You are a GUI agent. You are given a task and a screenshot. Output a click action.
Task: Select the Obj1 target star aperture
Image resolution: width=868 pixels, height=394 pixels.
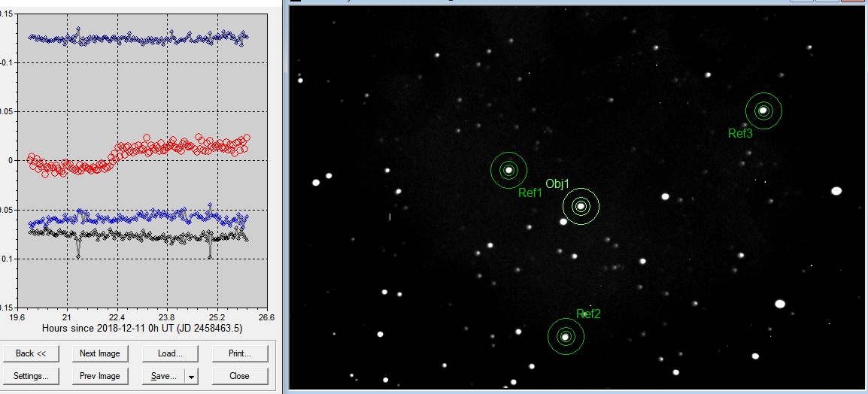[580, 206]
